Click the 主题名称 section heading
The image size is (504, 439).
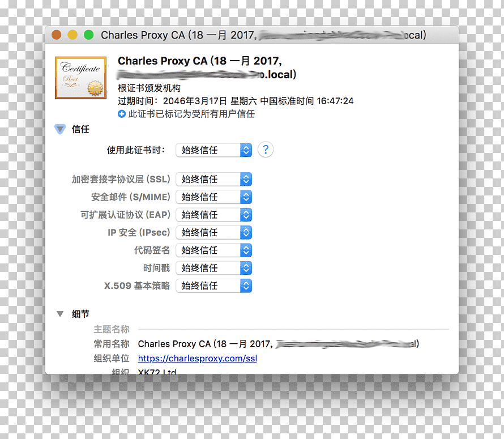point(111,329)
